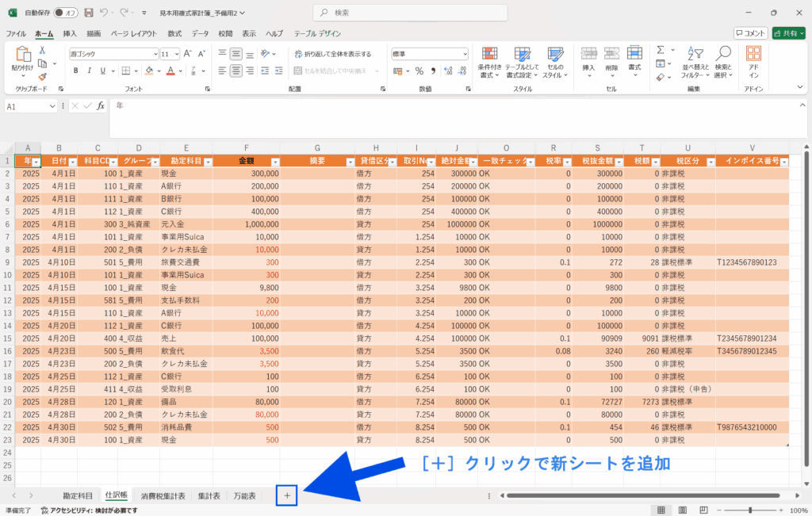
Task: Toggle wrap text option
Action: tap(332, 54)
